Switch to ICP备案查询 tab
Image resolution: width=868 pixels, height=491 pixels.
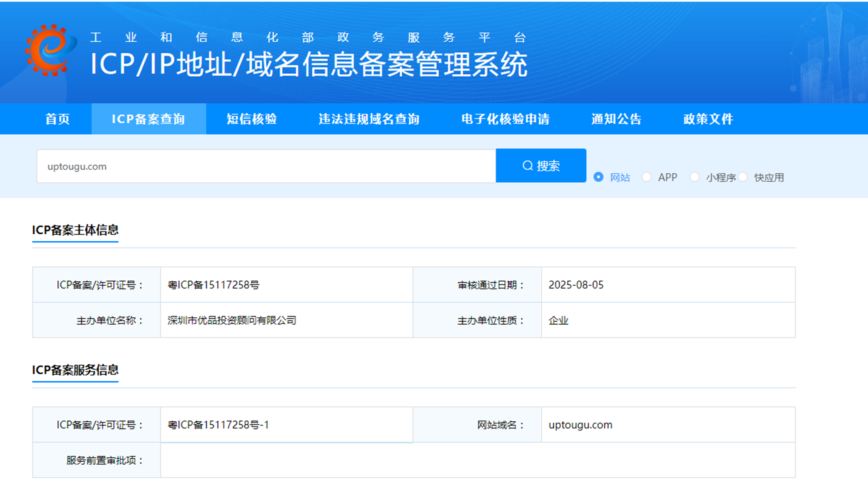(148, 119)
